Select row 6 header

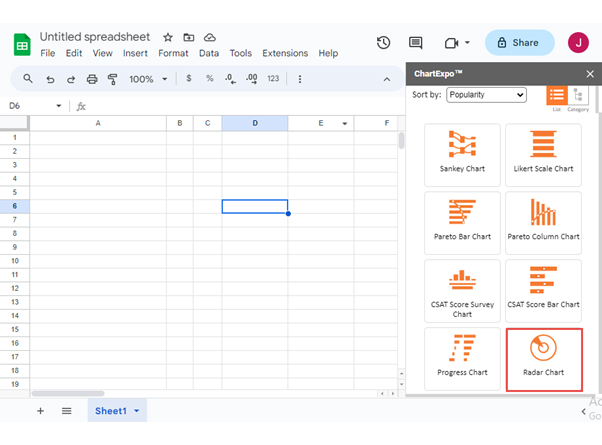(x=15, y=206)
